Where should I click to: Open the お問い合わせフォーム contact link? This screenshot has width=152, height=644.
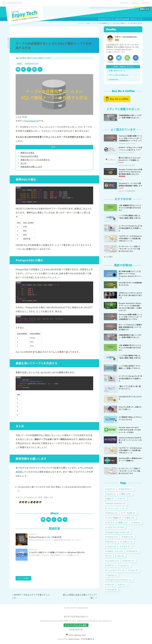pos(123,71)
